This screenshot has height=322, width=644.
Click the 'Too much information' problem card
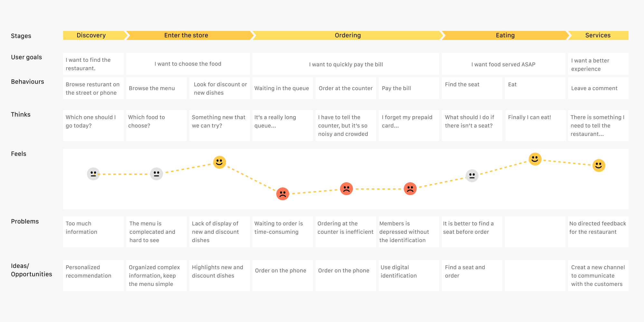[x=93, y=232]
